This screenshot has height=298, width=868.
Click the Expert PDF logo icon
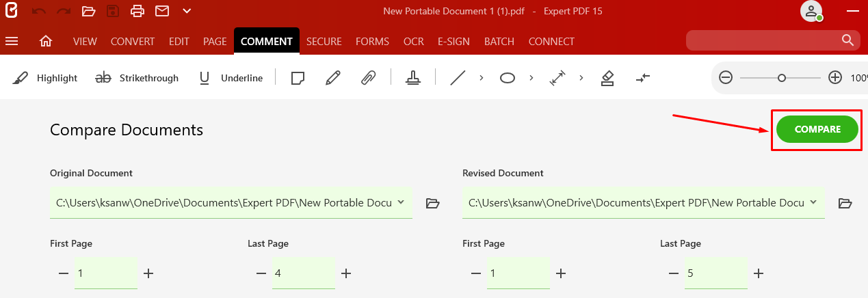[x=11, y=11]
